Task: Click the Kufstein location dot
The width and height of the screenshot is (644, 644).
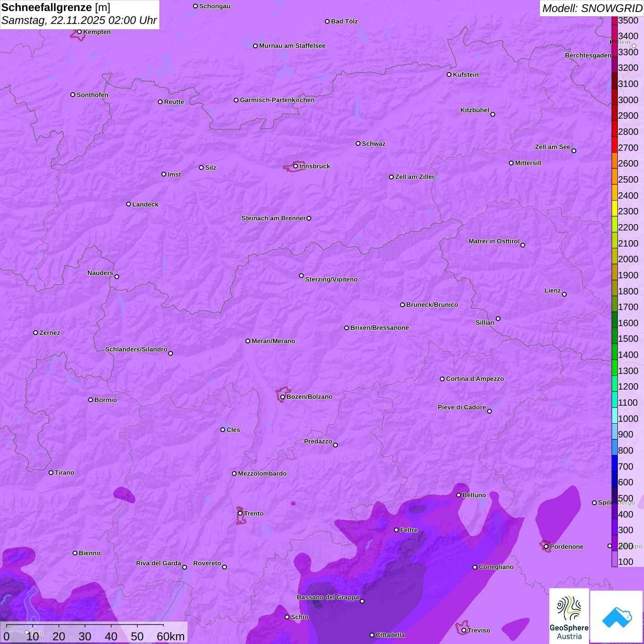Action: [449, 75]
